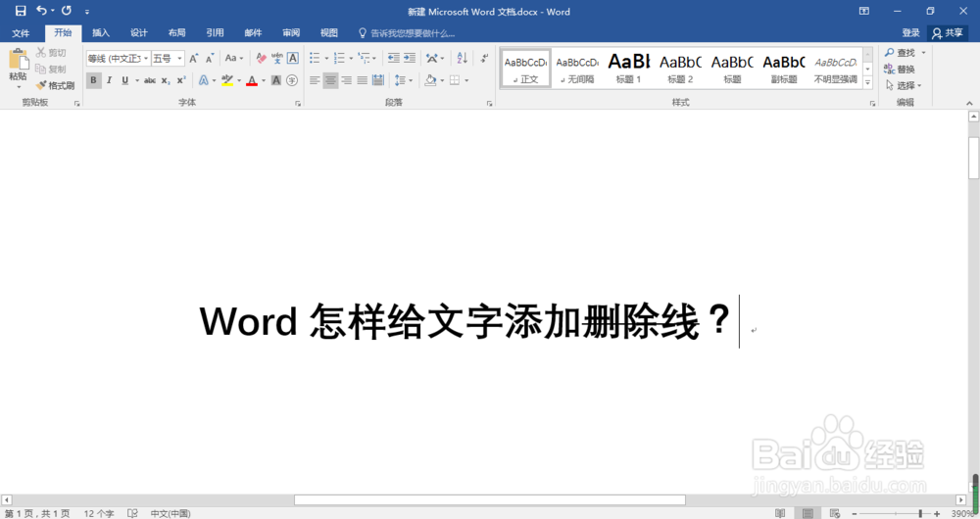Image resolution: width=980 pixels, height=519 pixels.
Task: Open the 设计 (Design) tab
Action: coord(139,33)
